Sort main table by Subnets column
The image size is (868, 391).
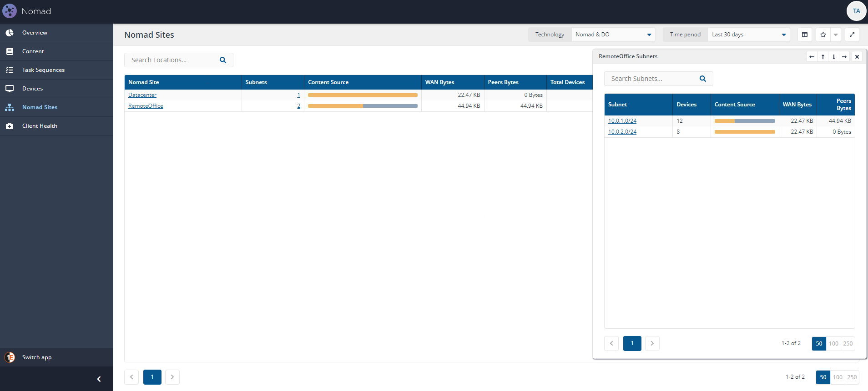tap(273, 82)
